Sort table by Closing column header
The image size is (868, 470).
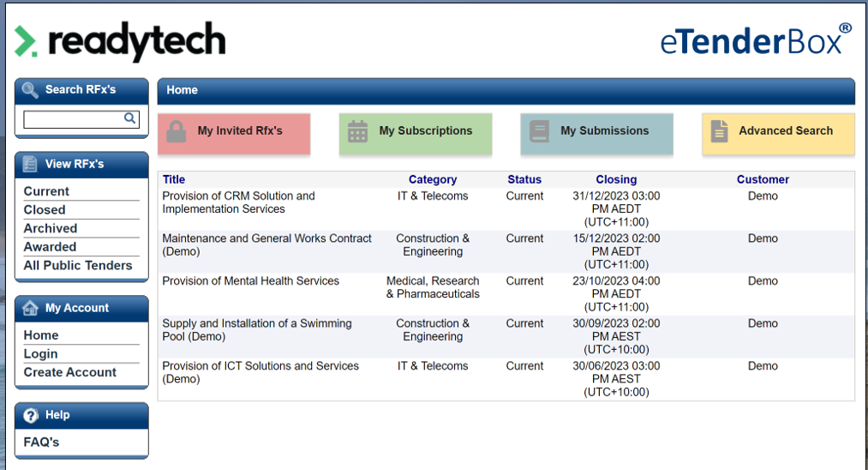pos(616,179)
